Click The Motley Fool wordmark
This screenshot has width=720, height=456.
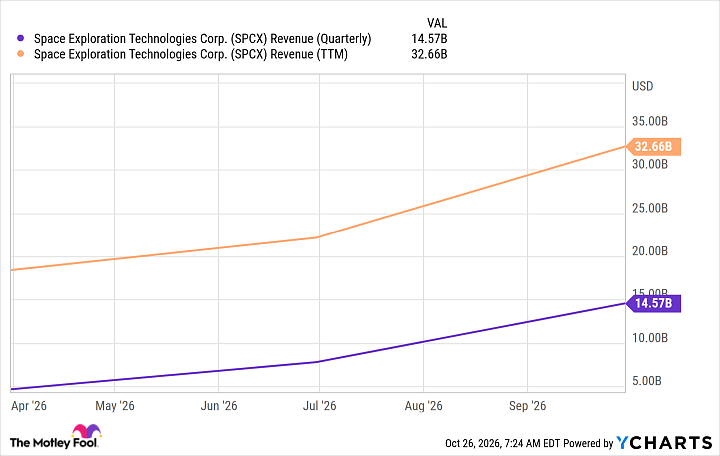(x=54, y=443)
